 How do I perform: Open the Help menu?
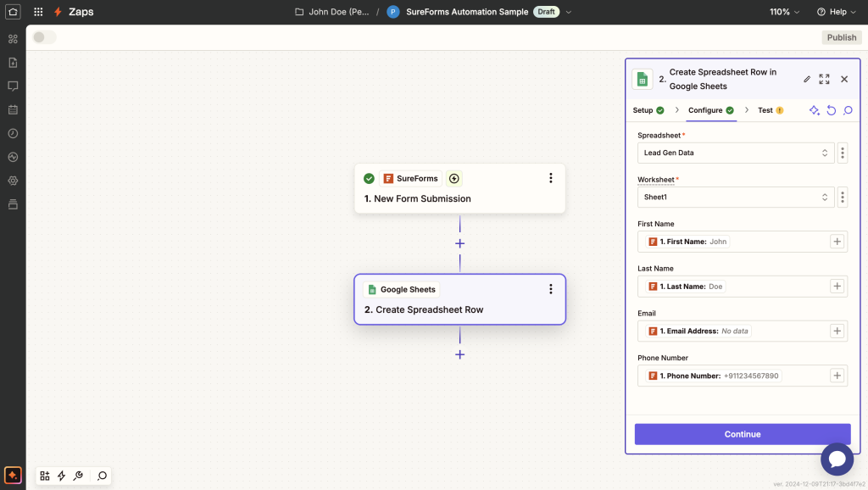point(836,11)
